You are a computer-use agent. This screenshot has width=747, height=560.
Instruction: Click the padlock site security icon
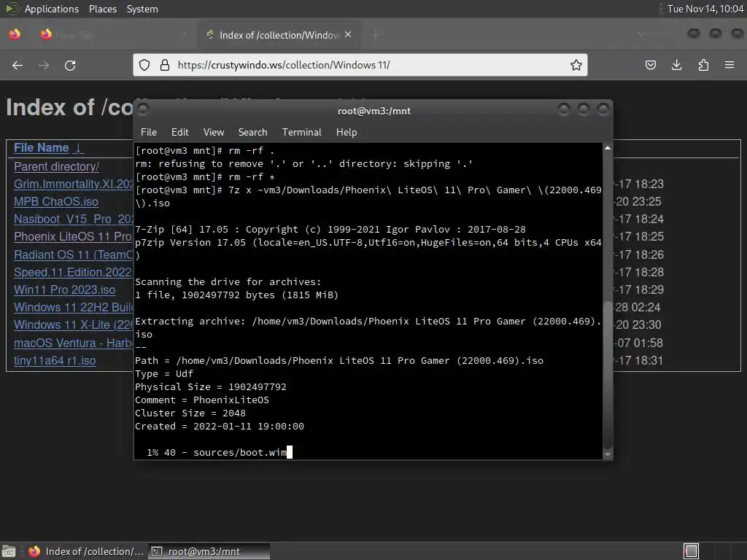(165, 65)
